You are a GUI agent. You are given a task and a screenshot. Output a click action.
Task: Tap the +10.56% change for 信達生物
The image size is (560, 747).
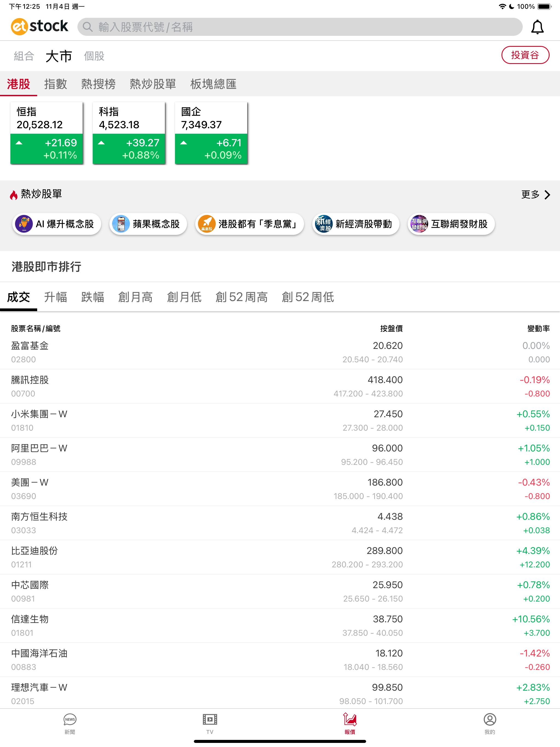click(531, 619)
